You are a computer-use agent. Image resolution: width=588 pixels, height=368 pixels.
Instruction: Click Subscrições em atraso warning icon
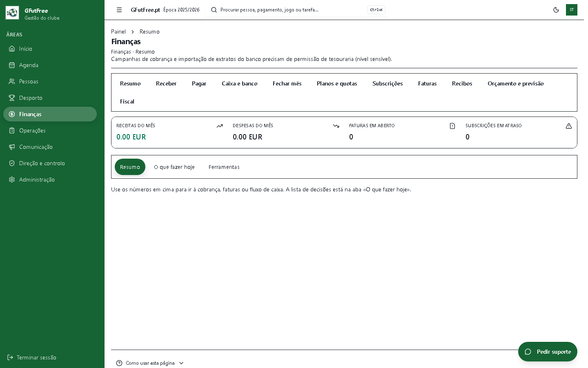point(569,126)
